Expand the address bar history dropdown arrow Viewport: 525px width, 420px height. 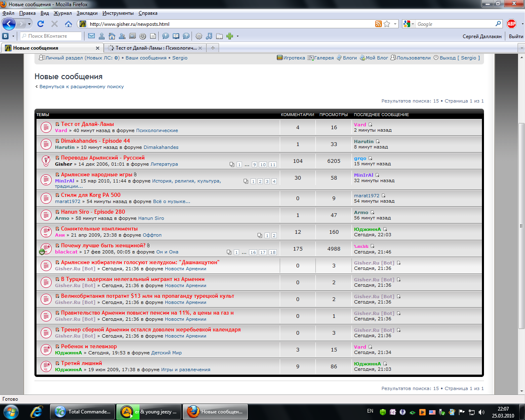[395, 24]
